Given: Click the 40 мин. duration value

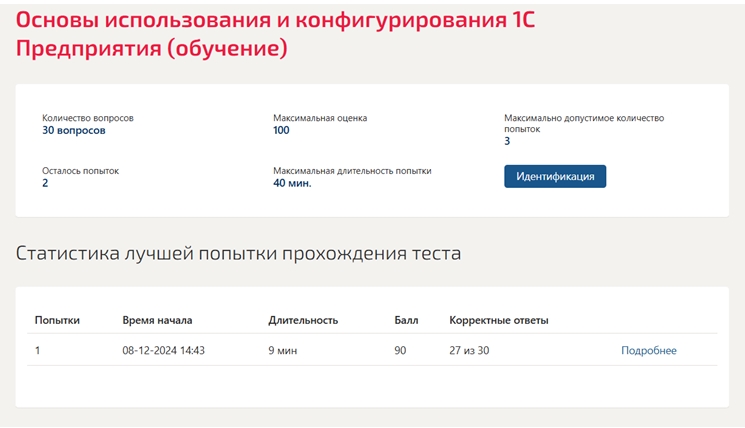Looking at the screenshot, I should [x=292, y=183].
